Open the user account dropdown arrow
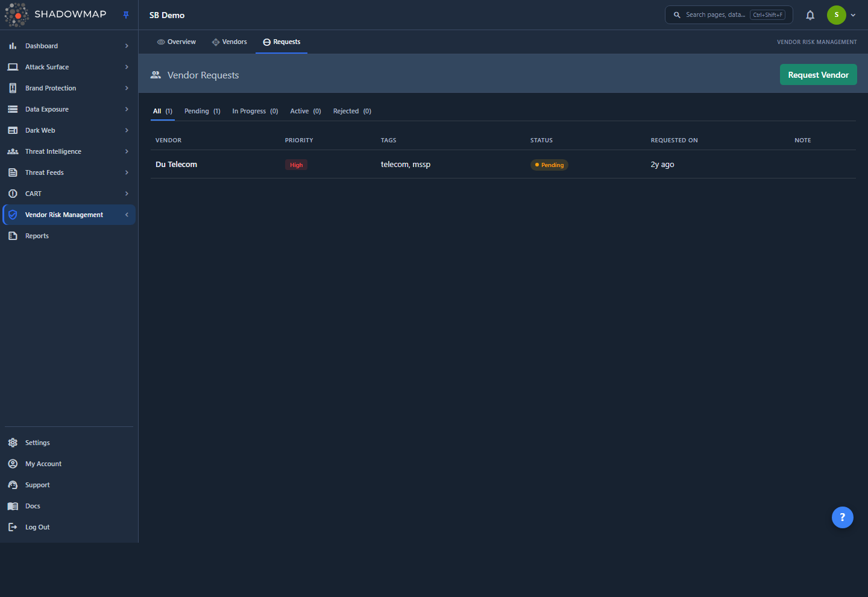This screenshot has width=868, height=597. tap(853, 15)
